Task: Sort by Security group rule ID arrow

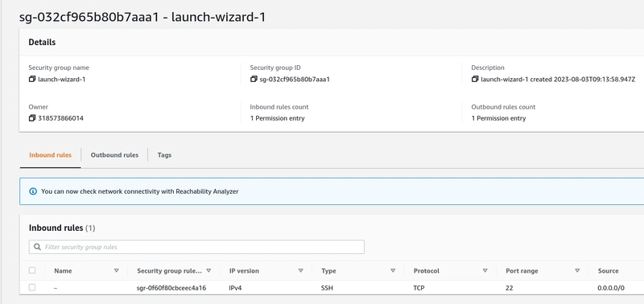Action: (208, 271)
